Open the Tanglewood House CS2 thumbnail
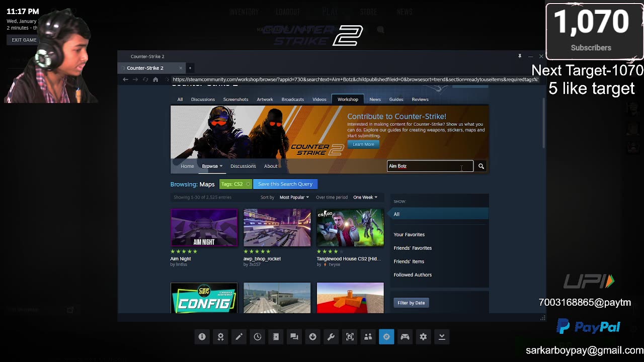 coord(350,228)
